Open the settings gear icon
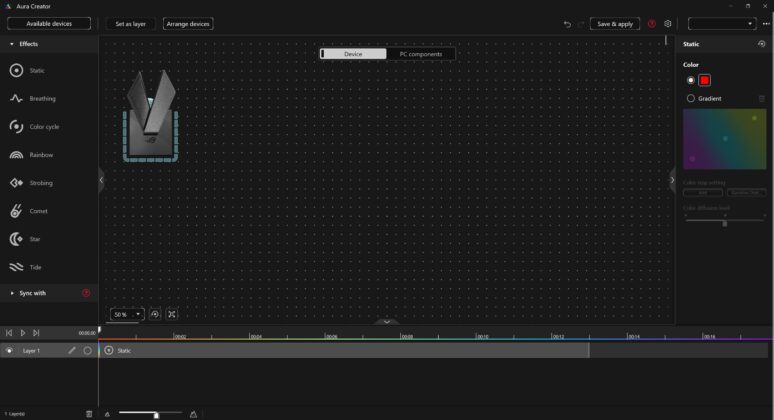 (667, 24)
